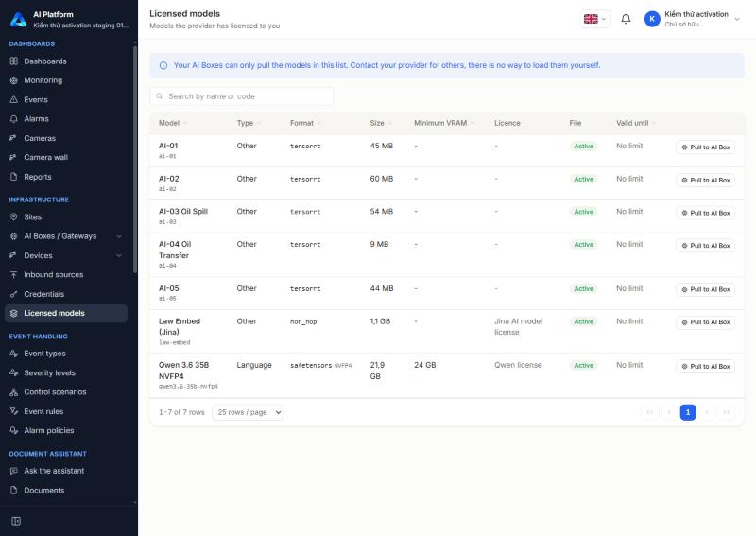Click the sidebar vertical scrollbar

click(135, 159)
